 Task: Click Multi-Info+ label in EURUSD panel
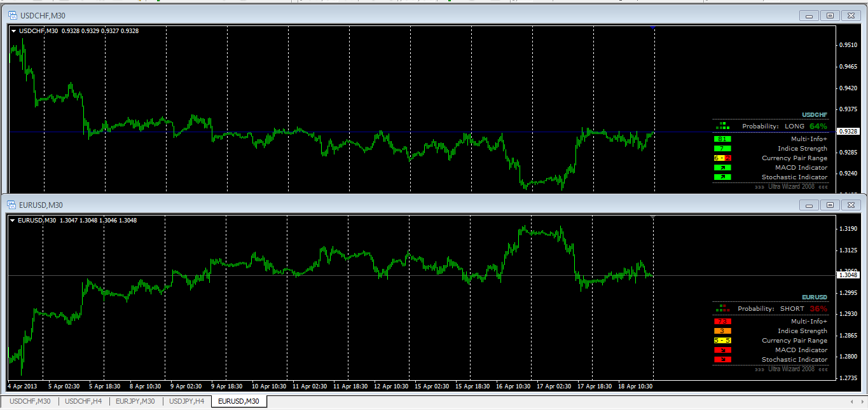[809, 322]
